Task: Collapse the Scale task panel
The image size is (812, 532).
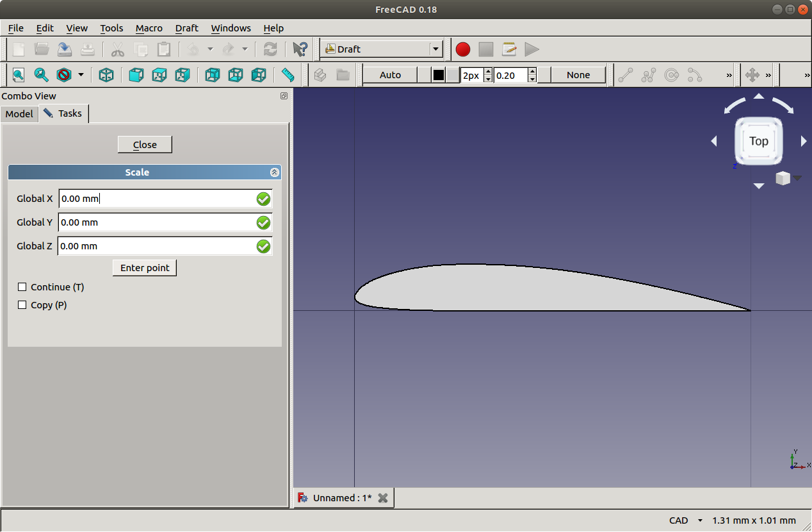Action: coord(274,172)
